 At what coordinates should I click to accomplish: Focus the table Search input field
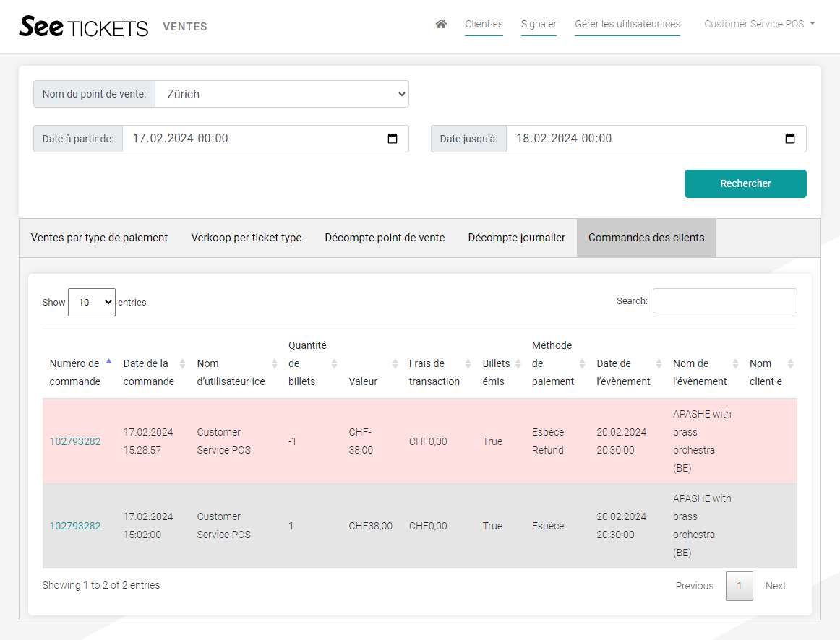coord(724,301)
